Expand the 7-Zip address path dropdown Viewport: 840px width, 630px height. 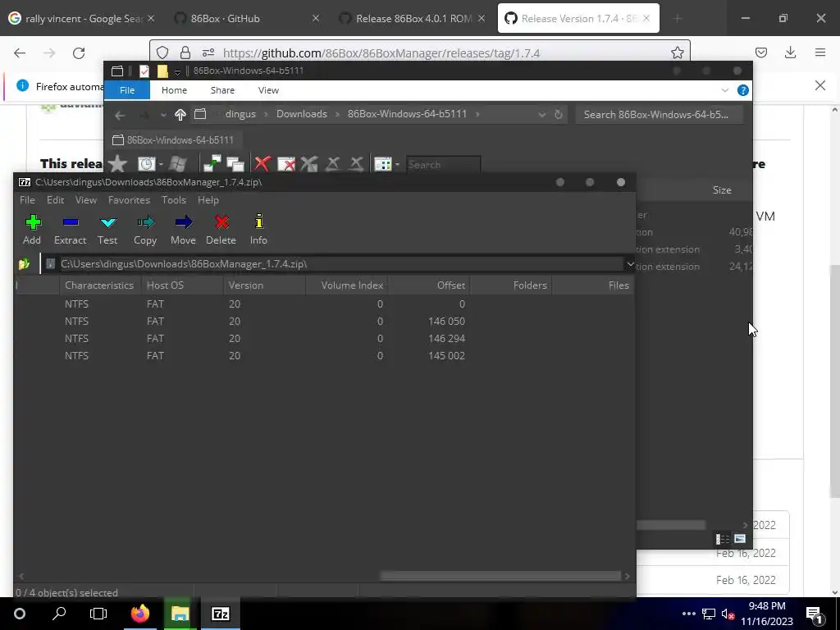[x=630, y=264]
